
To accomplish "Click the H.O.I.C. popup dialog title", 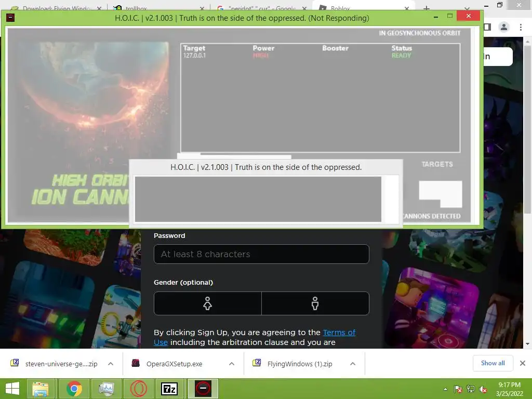I will pos(266,167).
